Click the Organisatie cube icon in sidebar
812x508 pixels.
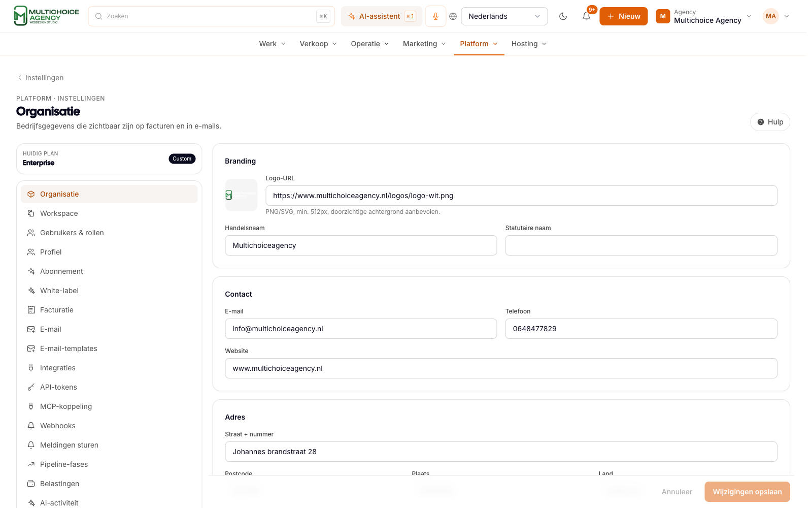pos(31,194)
